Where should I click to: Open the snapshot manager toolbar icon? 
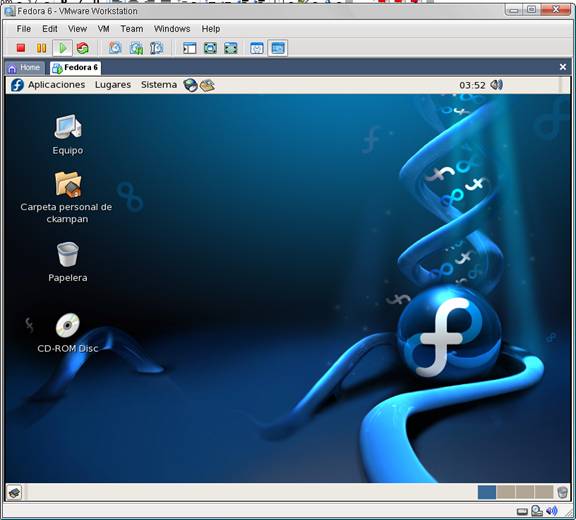pyautogui.click(x=157, y=48)
